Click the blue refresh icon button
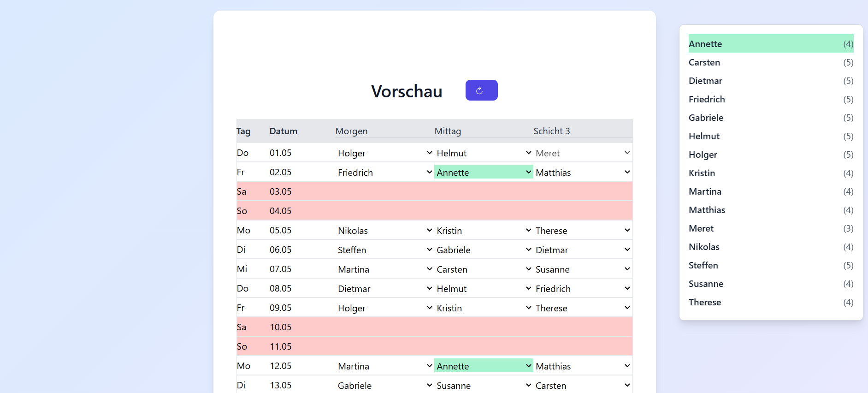The height and width of the screenshot is (393, 868). pos(481,90)
